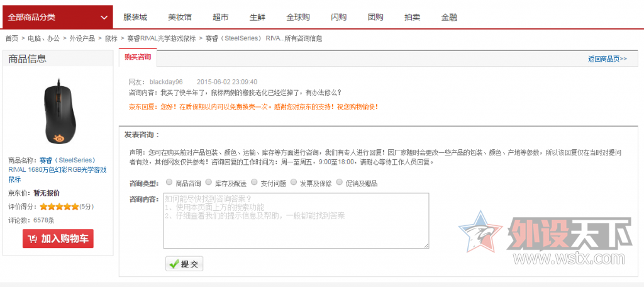Open 闪购 in navigation bar
The image size is (644, 287).
(339, 17)
